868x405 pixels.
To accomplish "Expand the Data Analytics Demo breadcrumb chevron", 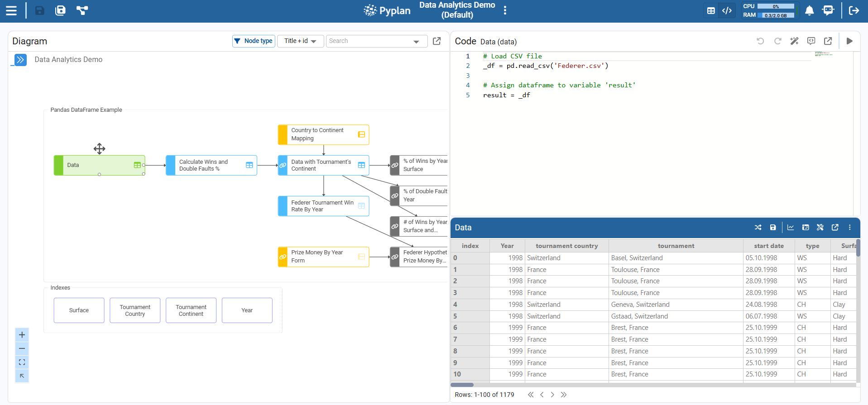I will tap(20, 60).
